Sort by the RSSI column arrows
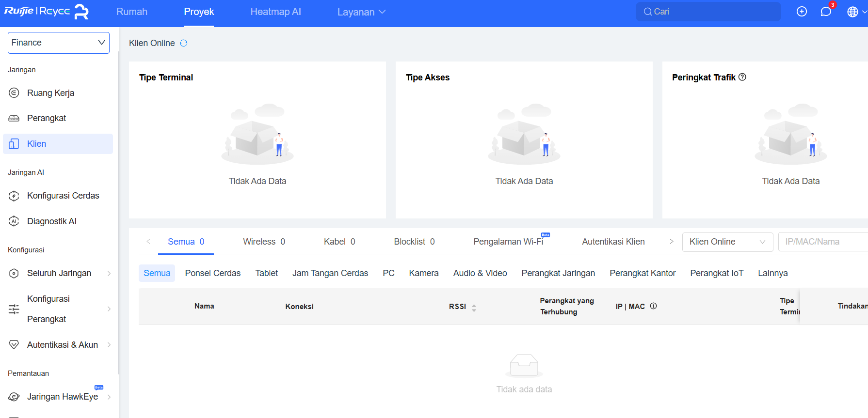Viewport: 868px width, 418px height. [x=474, y=308]
